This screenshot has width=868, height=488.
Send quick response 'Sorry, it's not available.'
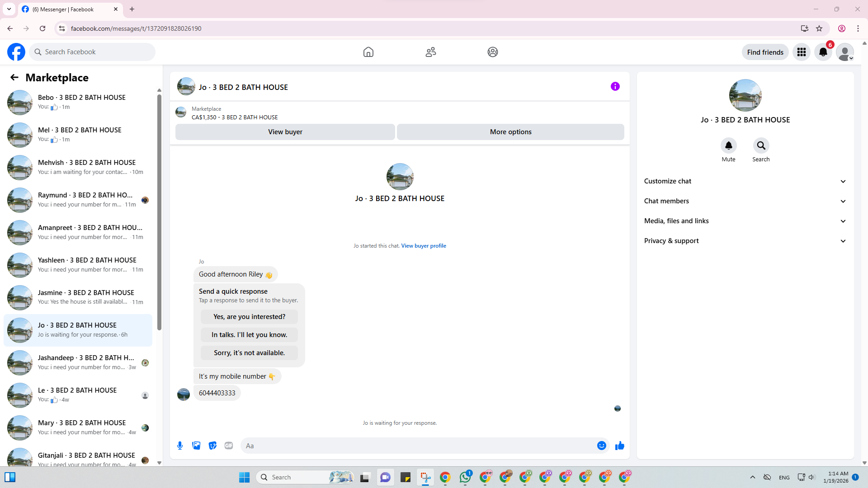coord(250,353)
